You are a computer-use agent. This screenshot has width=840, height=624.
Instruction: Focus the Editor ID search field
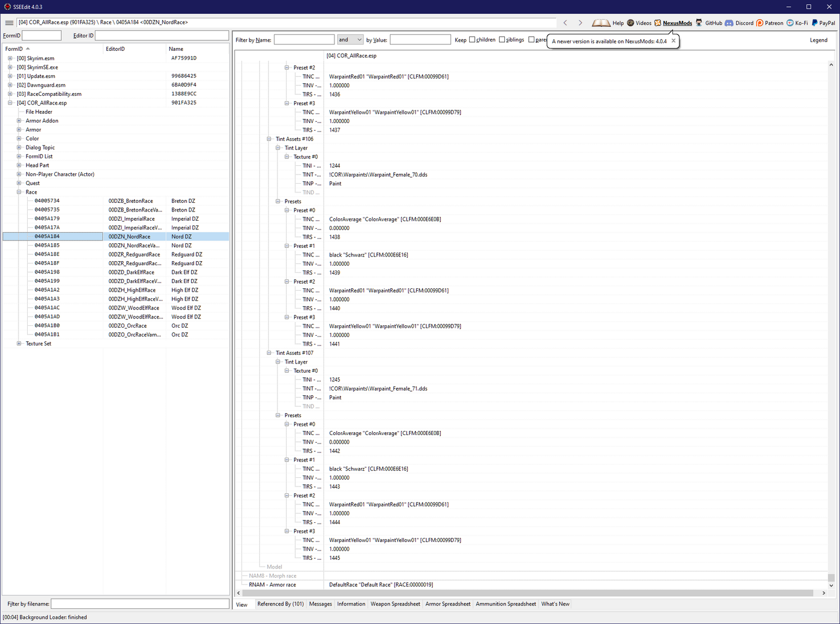pos(162,36)
